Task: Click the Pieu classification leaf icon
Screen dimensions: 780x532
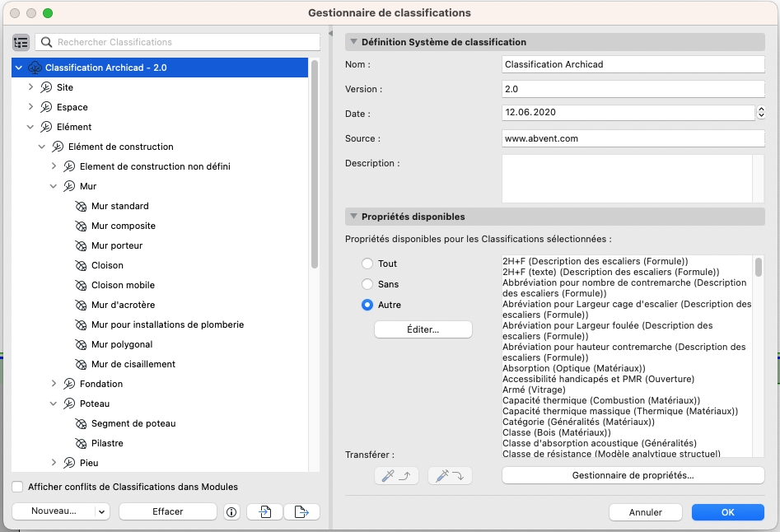Action: (69, 463)
